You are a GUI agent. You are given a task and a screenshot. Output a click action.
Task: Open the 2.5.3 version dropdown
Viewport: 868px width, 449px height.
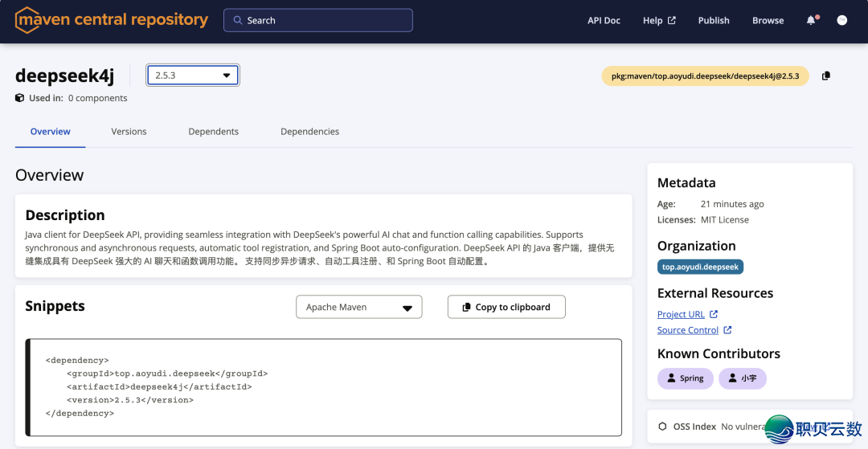193,76
